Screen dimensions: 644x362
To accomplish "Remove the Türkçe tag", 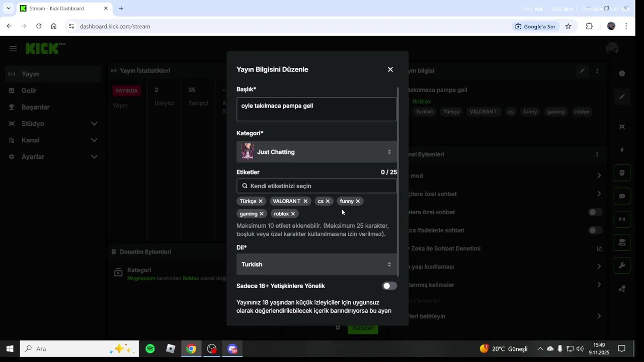I will pos(261,201).
